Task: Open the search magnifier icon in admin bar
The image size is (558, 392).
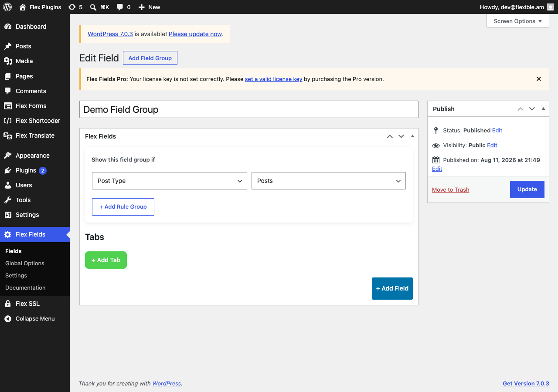Action: 93,7
